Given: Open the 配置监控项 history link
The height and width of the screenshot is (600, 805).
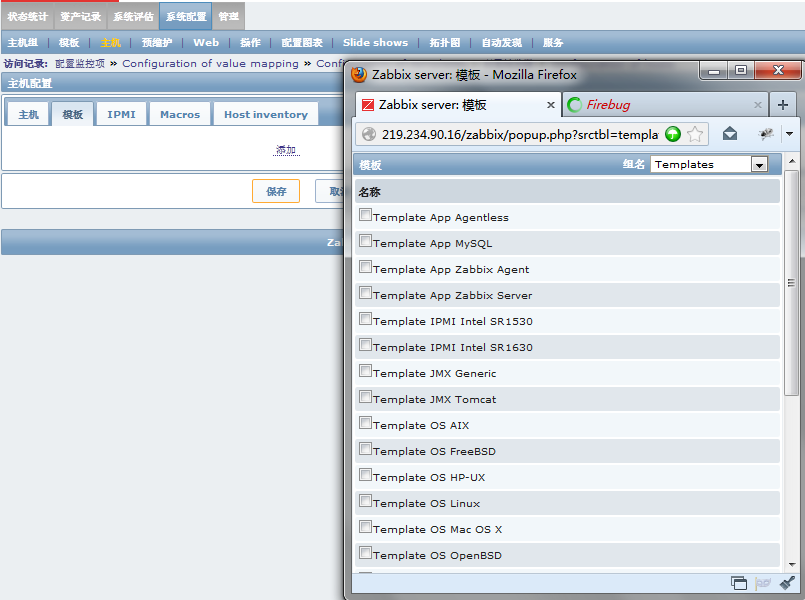Looking at the screenshot, I should pyautogui.click(x=80, y=64).
